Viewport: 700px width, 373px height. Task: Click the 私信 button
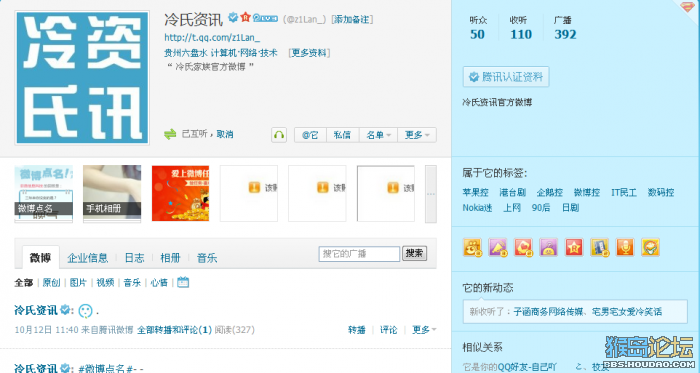(x=342, y=135)
